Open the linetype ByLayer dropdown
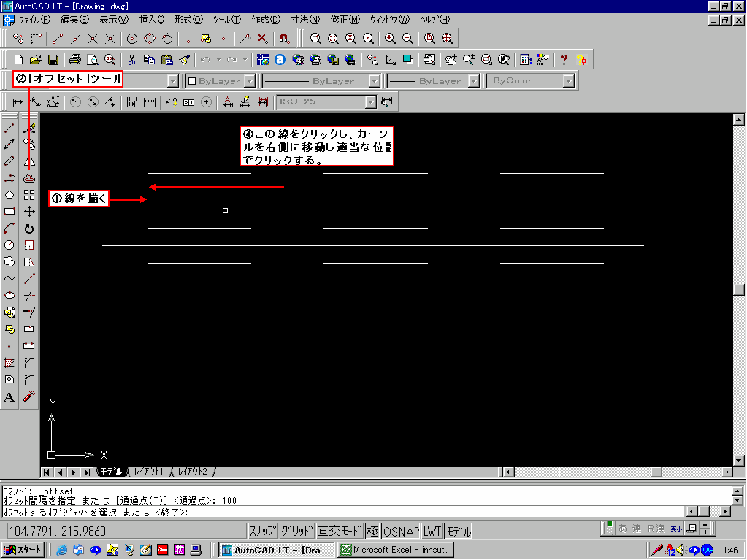 [x=375, y=81]
